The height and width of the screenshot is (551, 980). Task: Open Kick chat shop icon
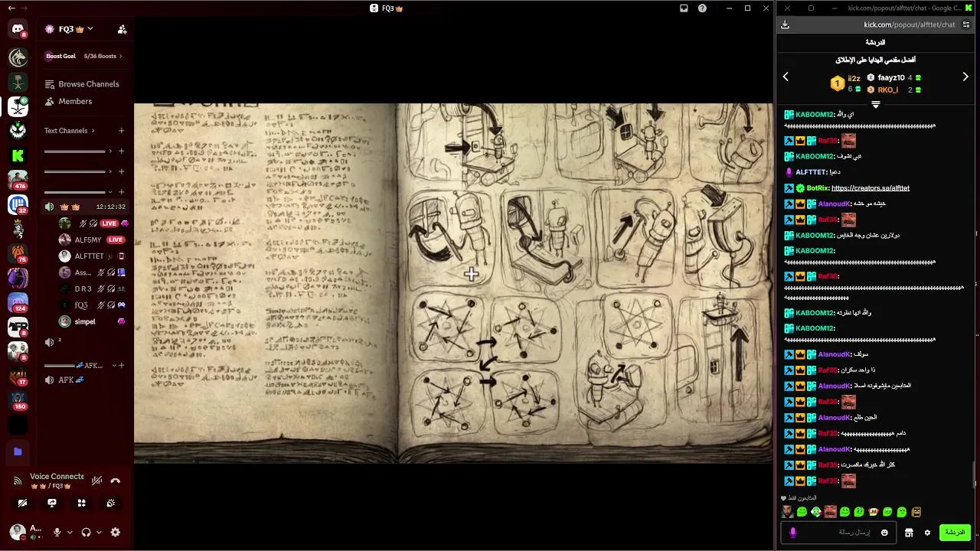click(909, 533)
